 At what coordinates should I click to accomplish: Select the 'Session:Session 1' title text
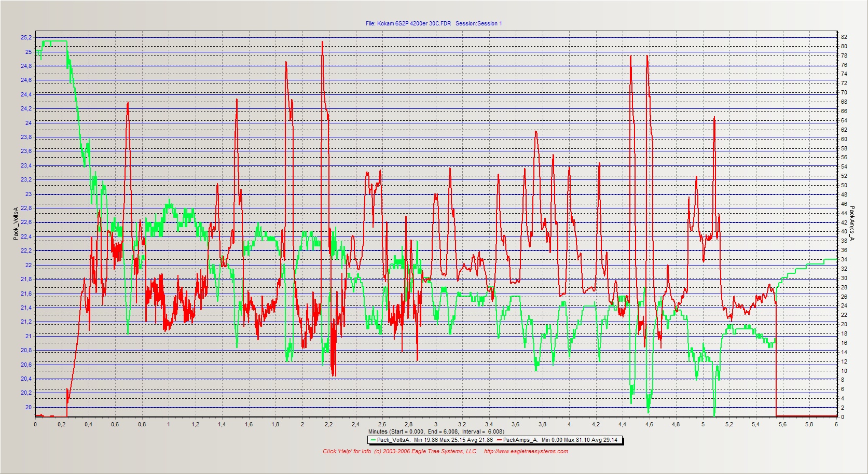478,23
